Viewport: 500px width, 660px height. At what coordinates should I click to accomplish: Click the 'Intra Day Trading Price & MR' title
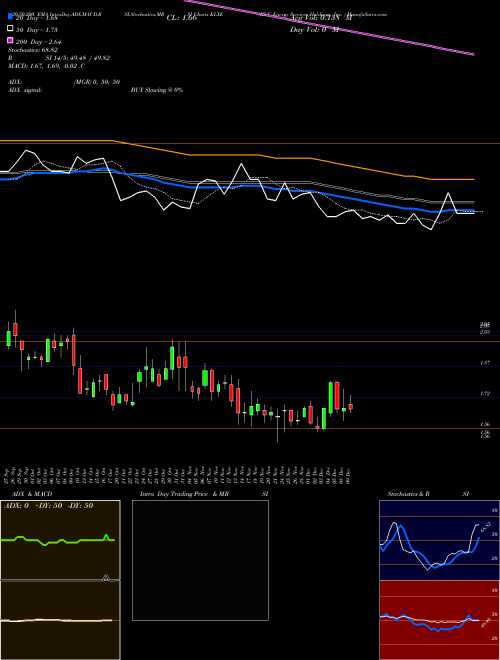(x=184, y=494)
